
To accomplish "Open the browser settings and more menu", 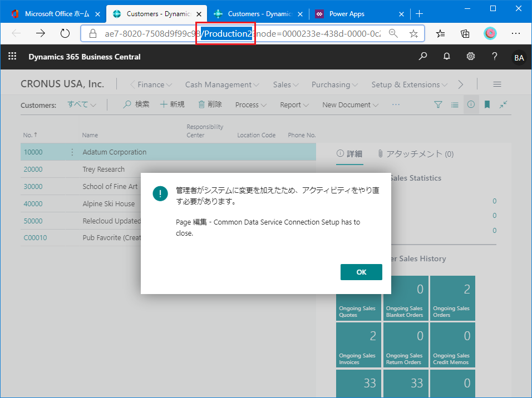I will click(x=516, y=33).
